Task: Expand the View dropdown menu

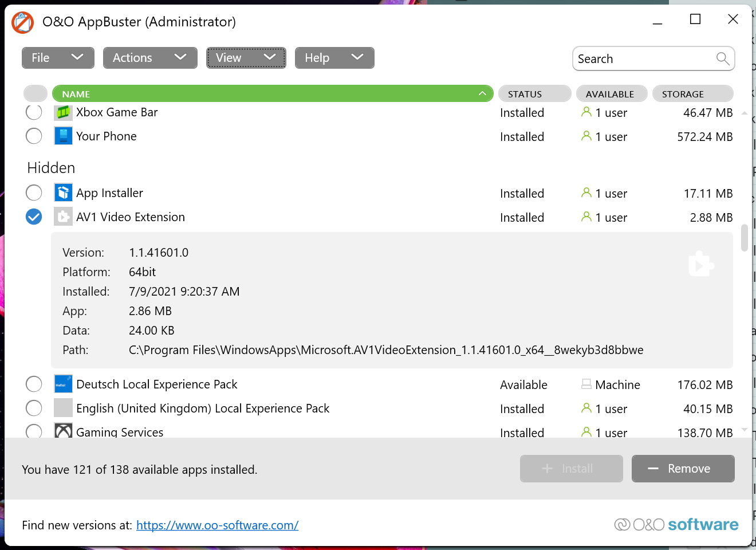Action: 246,58
